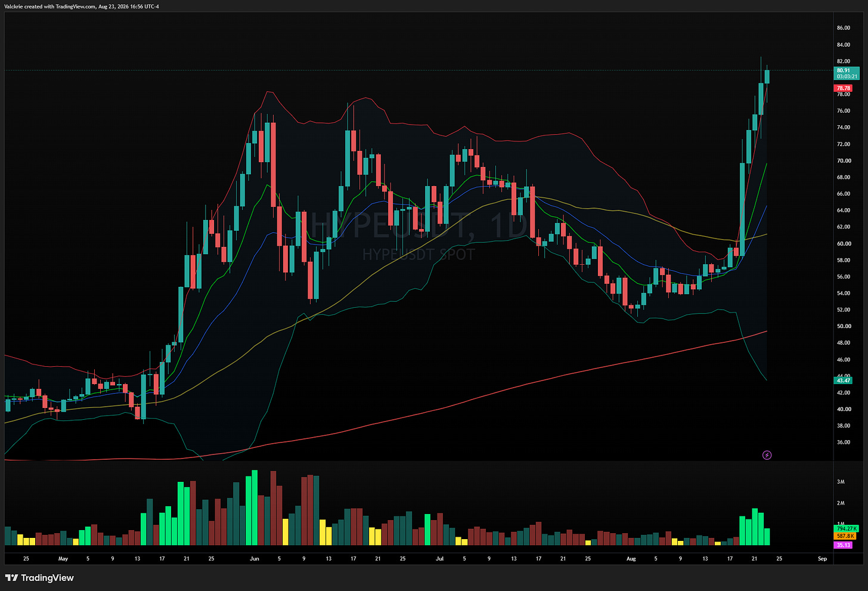Click the 76.00 price scale tick
Viewport: 868px width, 591px height.
tap(844, 111)
